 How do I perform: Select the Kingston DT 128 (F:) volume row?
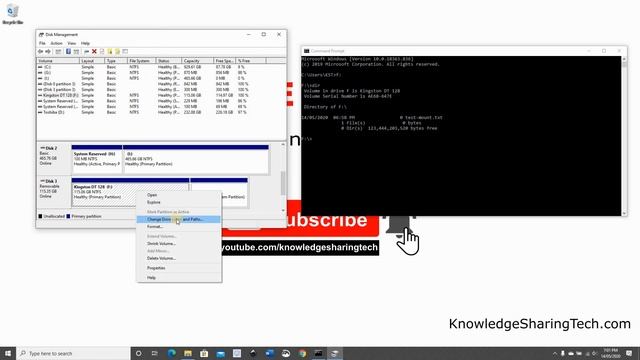(x=151, y=95)
